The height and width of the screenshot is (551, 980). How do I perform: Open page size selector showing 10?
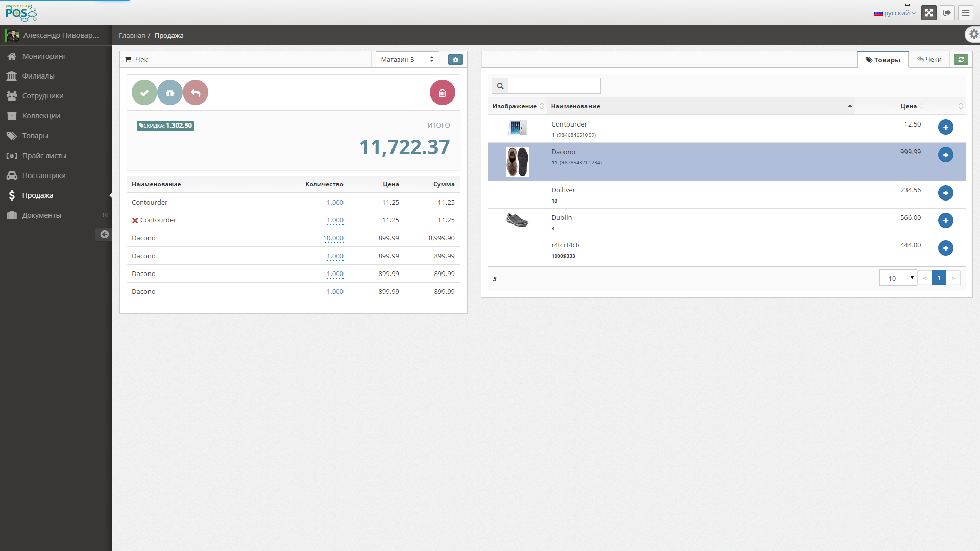click(x=898, y=278)
